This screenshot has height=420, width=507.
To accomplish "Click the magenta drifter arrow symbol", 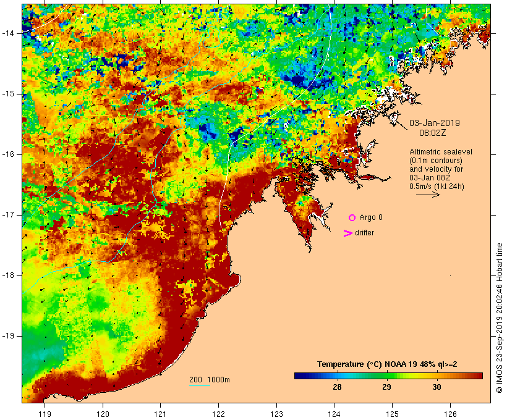I will pyautogui.click(x=348, y=233).
